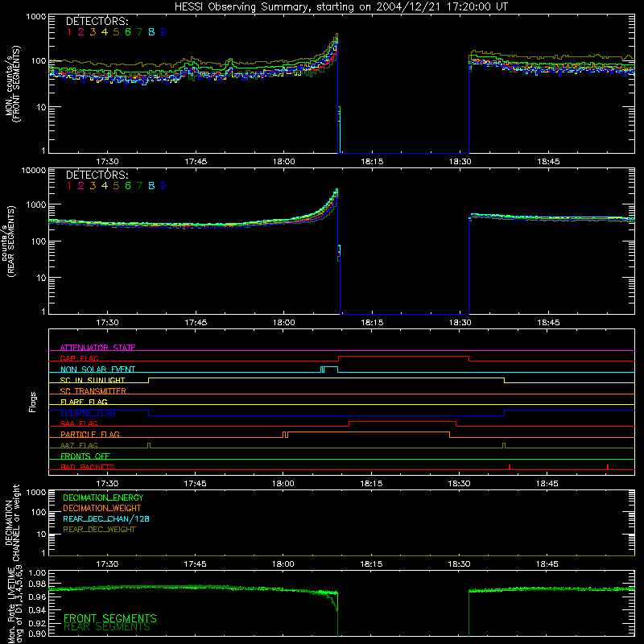This screenshot has width=644, height=644.
Task: Click "REAR SEGMENTS" legend in livetime panel
Action: (x=107, y=627)
